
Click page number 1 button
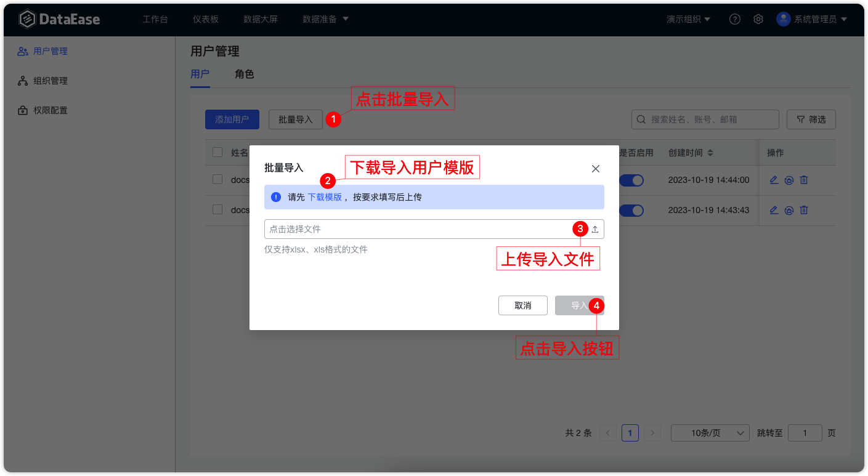[x=630, y=433]
